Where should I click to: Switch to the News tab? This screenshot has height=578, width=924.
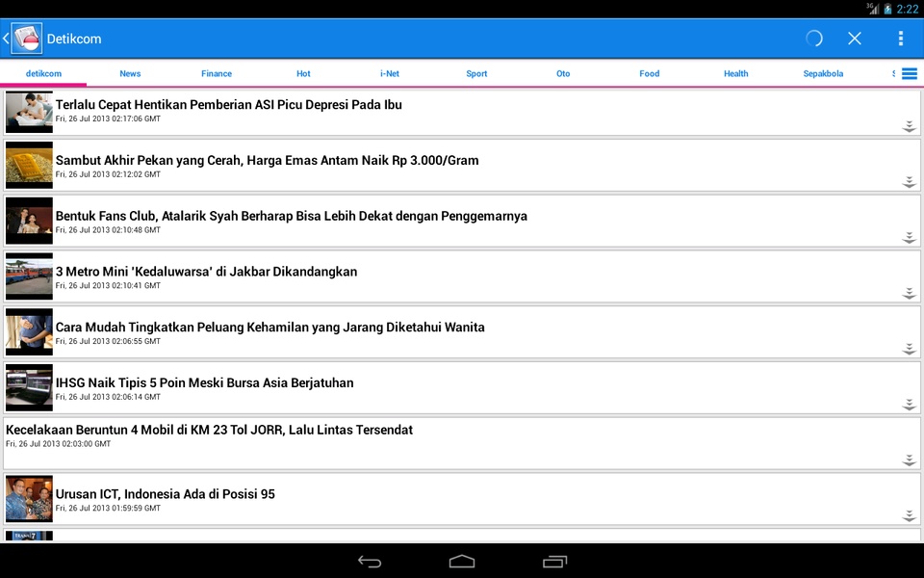point(130,74)
